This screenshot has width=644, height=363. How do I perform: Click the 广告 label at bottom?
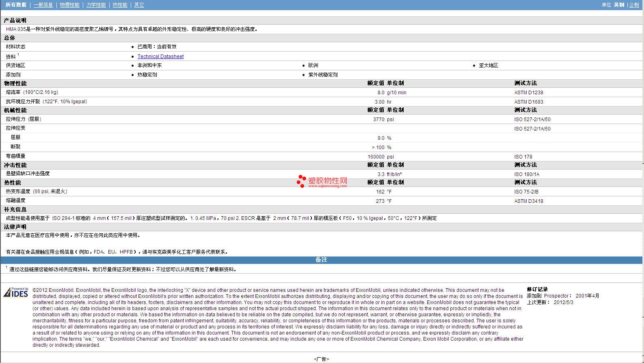coord(322,359)
